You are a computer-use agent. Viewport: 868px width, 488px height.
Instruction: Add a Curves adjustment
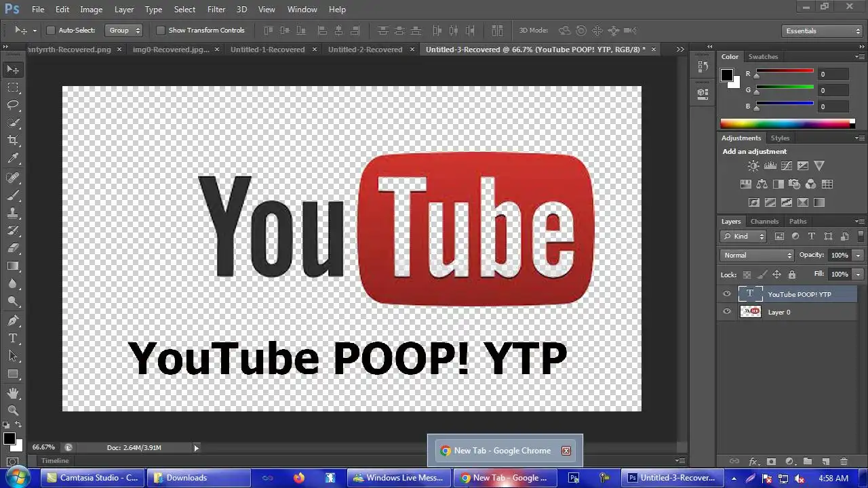point(787,165)
